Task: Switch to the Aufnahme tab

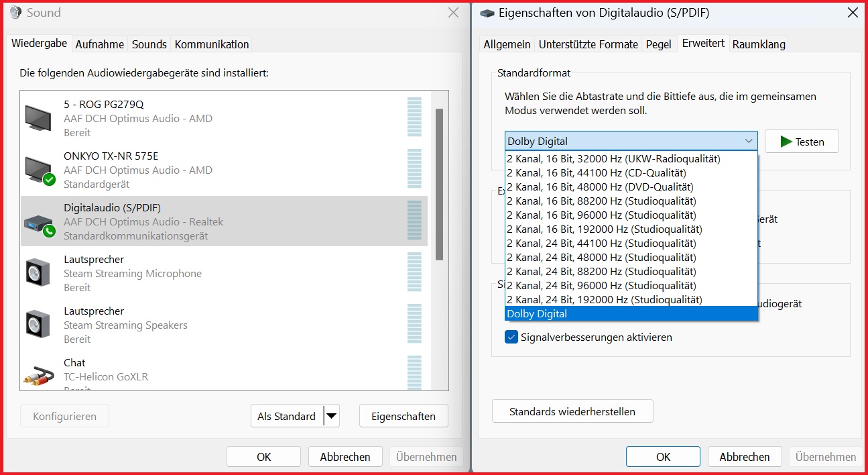Action: (100, 44)
